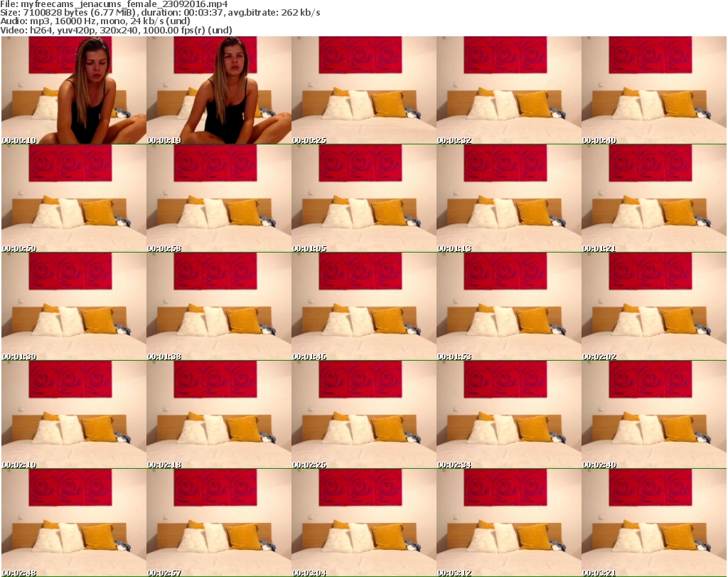Viewport: 728px width, 577px height.
Task: Select the thumbnail stamped 00:00:19
Action: 219,90
